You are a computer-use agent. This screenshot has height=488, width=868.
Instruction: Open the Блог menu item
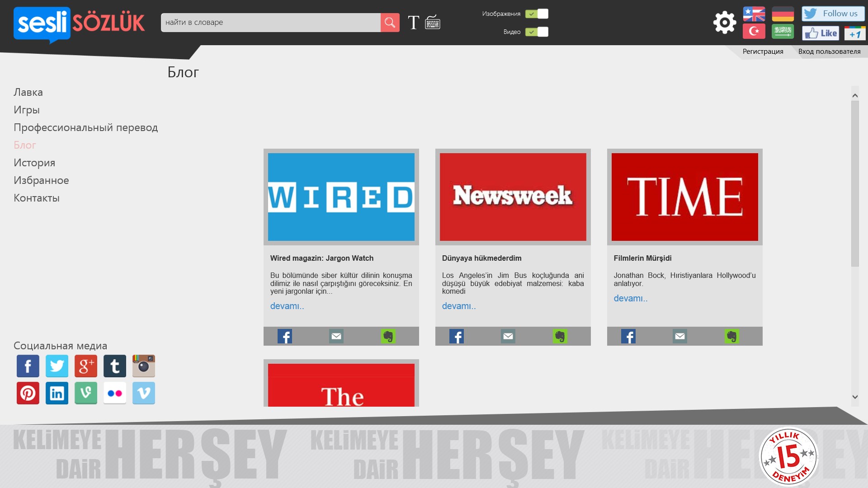tap(24, 145)
